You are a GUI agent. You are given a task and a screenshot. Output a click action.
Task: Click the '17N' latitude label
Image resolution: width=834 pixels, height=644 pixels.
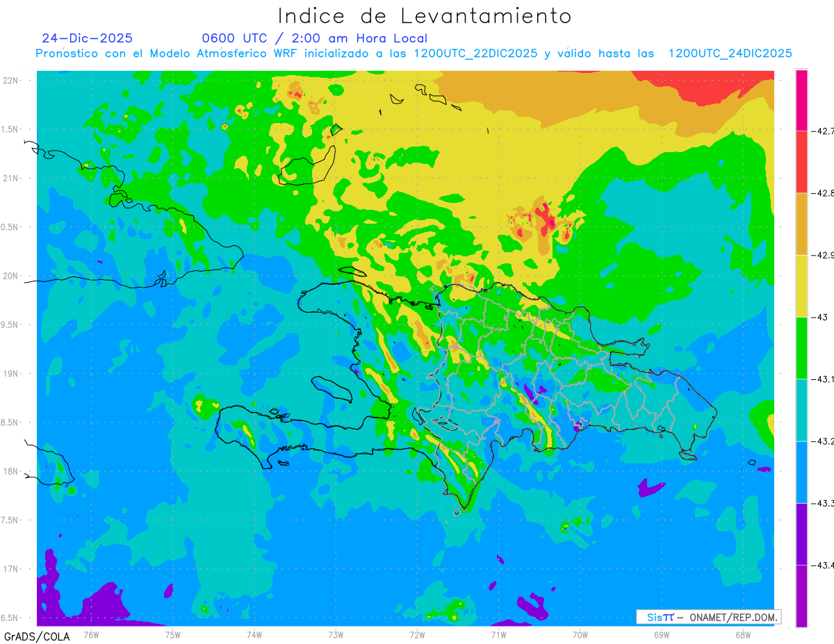(12, 570)
